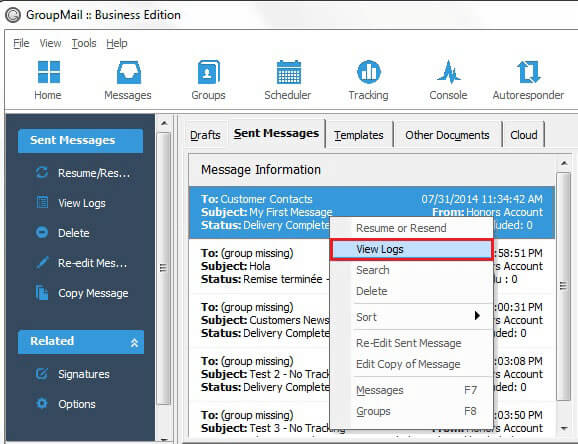
Task: Open the View menu
Action: 51,43
